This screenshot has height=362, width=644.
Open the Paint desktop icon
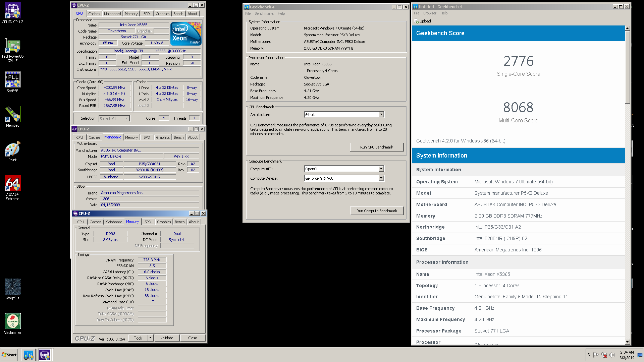(12, 152)
